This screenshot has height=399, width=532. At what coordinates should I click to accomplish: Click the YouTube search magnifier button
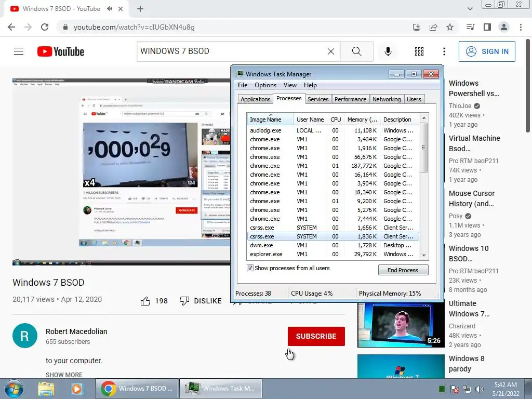[356, 51]
